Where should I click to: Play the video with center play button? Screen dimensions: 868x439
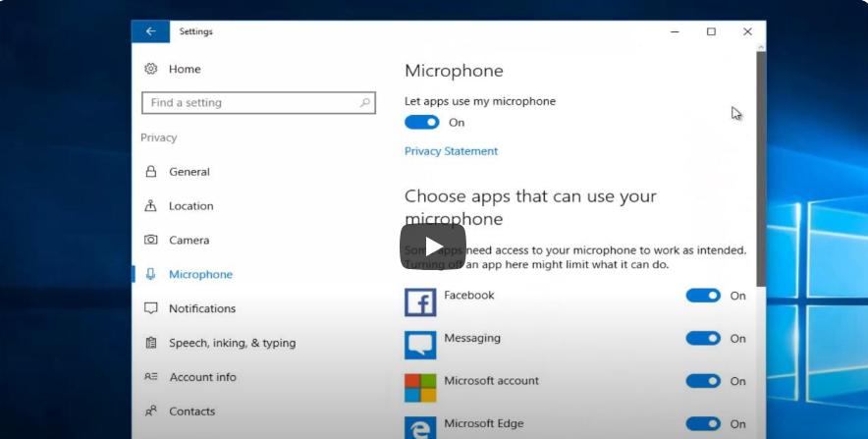point(433,247)
